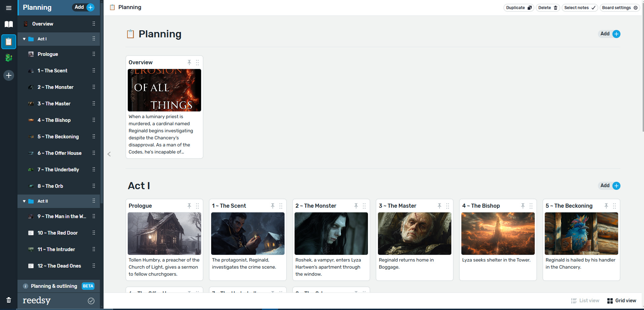Click drag handle on Overview card
This screenshot has width=644, height=310.
click(197, 63)
